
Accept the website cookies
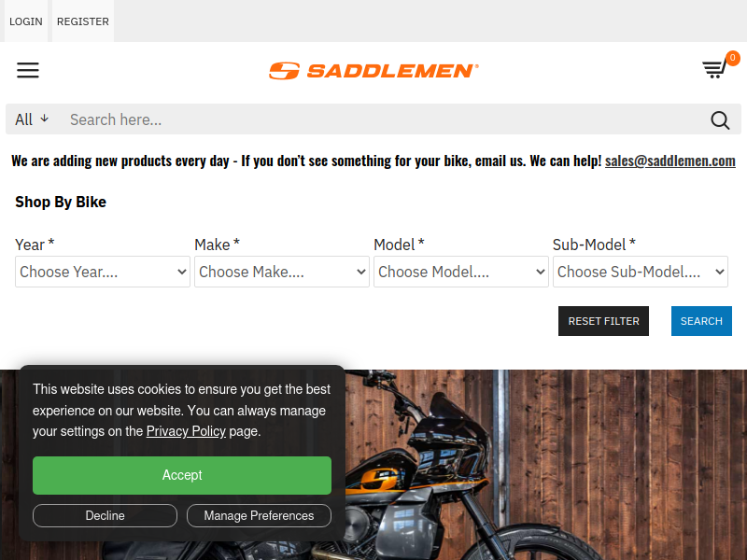point(182,475)
